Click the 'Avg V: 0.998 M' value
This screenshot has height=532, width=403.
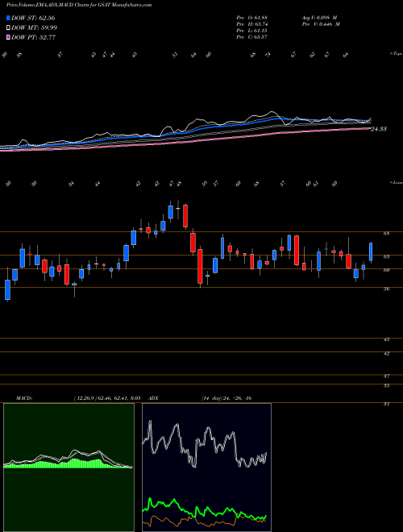coord(319,18)
